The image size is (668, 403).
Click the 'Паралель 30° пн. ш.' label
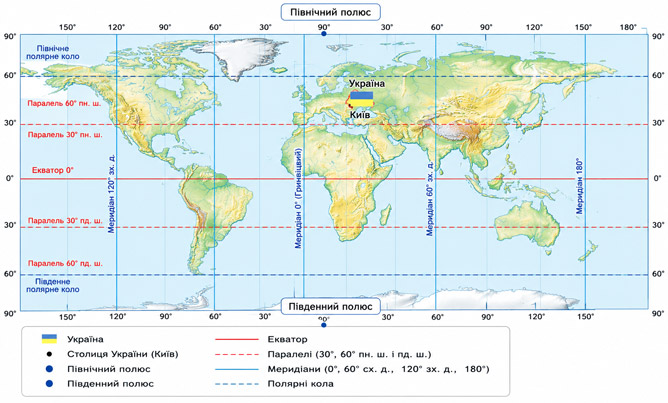click(65, 135)
